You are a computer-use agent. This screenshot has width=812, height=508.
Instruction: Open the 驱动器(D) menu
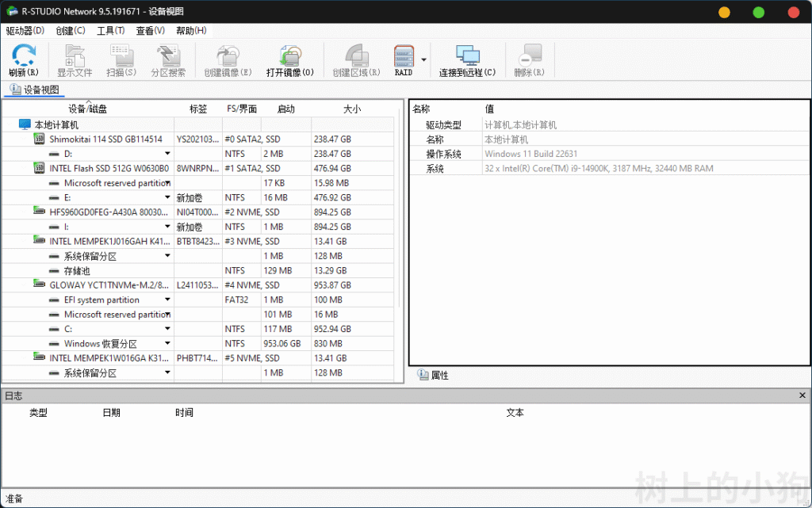(25, 31)
